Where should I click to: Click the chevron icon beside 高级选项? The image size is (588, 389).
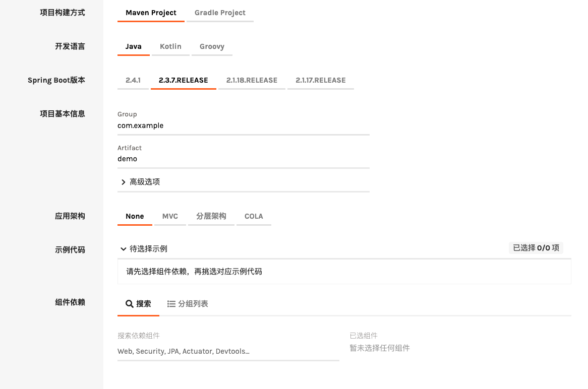(x=124, y=182)
